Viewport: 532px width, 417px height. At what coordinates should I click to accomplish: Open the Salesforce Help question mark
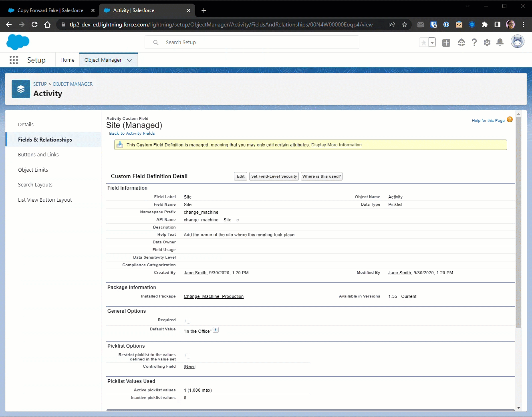[474, 43]
